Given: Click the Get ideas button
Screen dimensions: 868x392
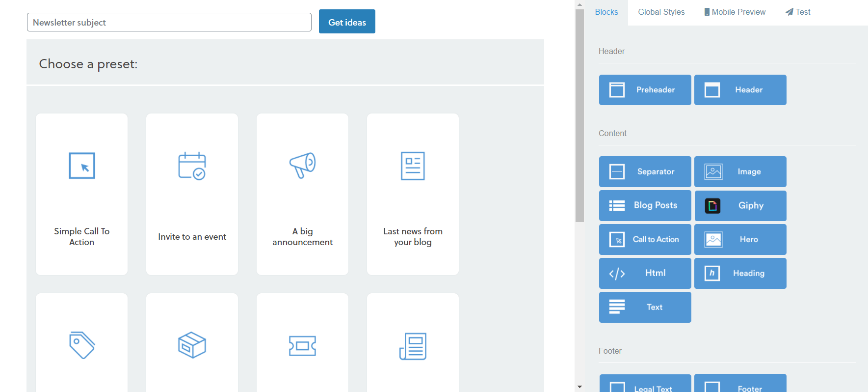Looking at the screenshot, I should [347, 22].
